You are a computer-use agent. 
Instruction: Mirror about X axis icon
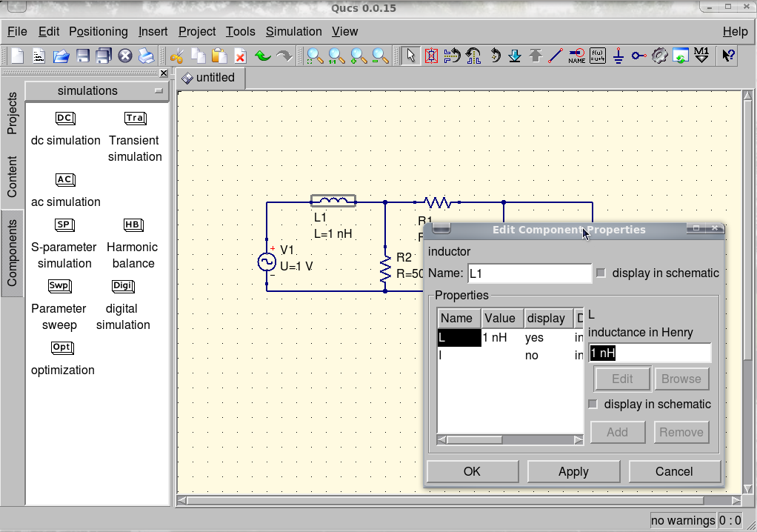tap(453, 56)
